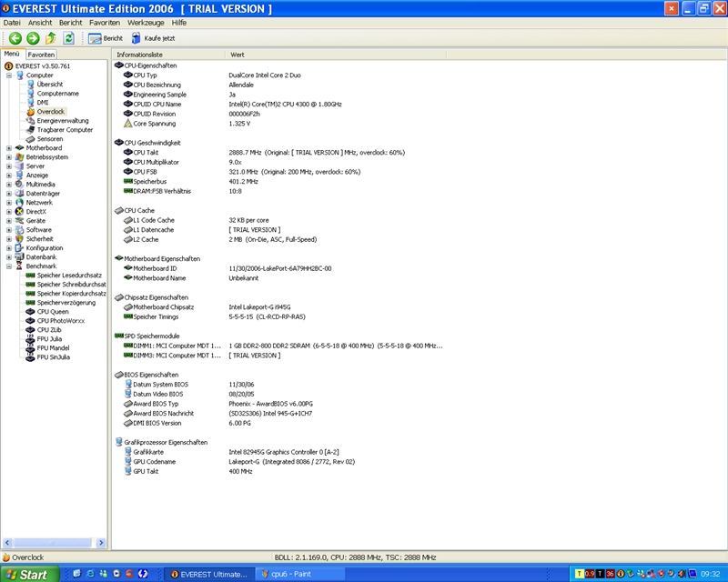Click the green Forward arrow toolbar icon
Screen dimensions: 728x582
tap(33, 38)
